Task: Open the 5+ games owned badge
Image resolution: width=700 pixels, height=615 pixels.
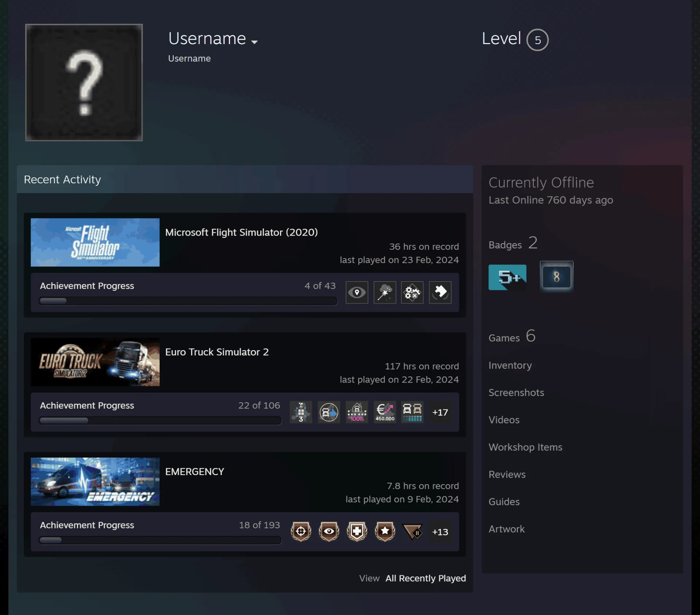Action: click(x=507, y=277)
